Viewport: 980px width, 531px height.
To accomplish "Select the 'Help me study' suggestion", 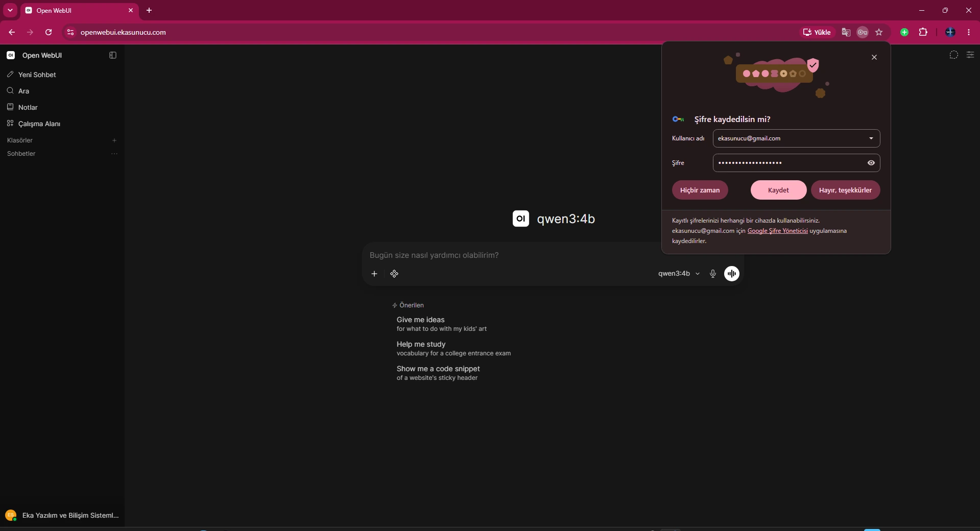I will click(x=453, y=348).
